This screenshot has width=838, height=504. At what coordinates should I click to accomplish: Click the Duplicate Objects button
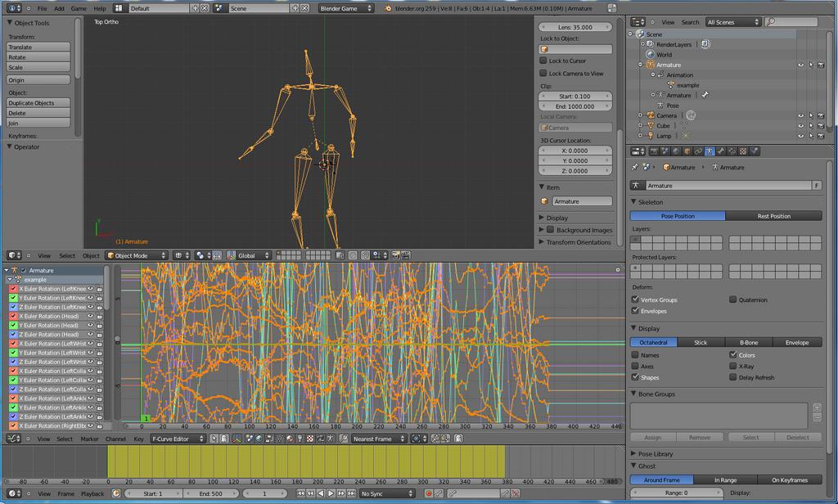click(38, 102)
